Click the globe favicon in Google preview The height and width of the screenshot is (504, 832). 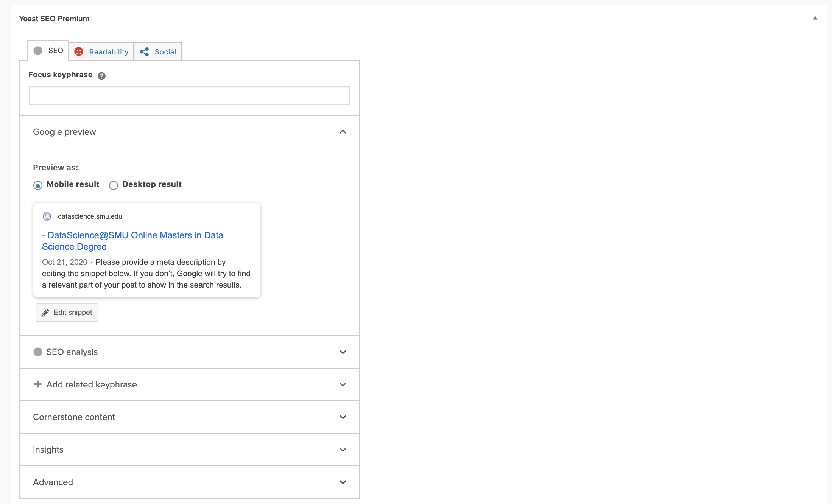coord(47,216)
